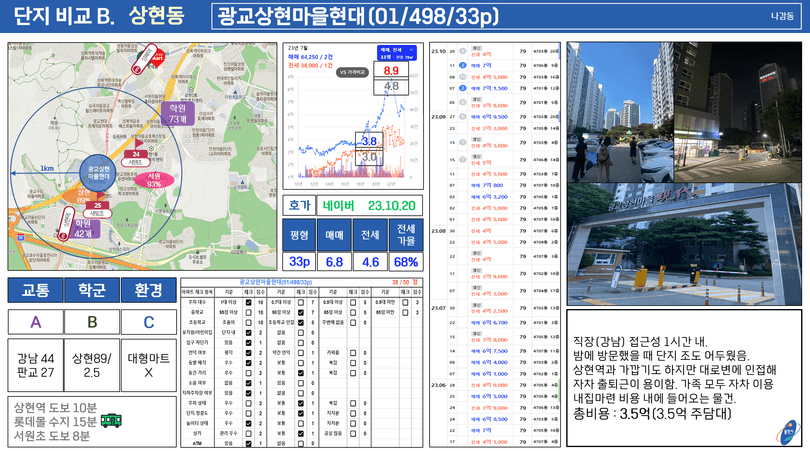Click the 평형 header cell
Screen dimensions: 810x451
coord(299,235)
